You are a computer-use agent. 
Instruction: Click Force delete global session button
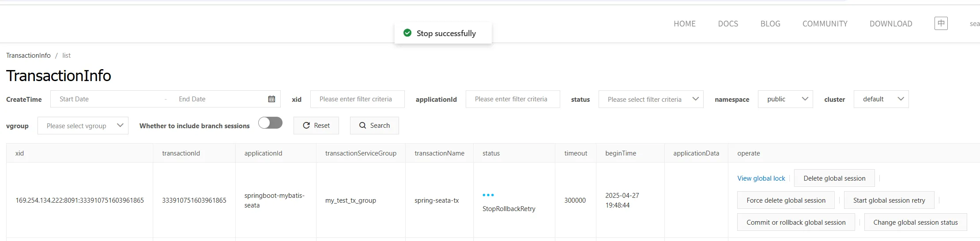(x=786, y=200)
